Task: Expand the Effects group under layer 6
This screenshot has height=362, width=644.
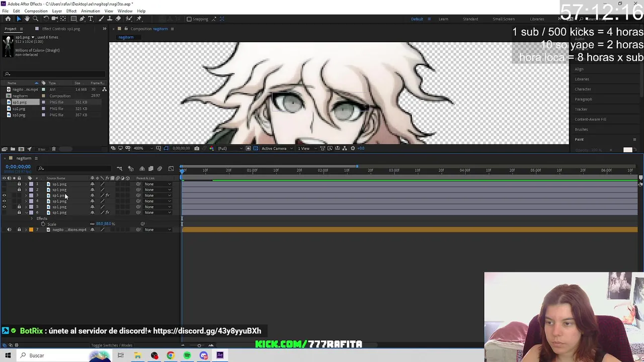Action: point(32,219)
